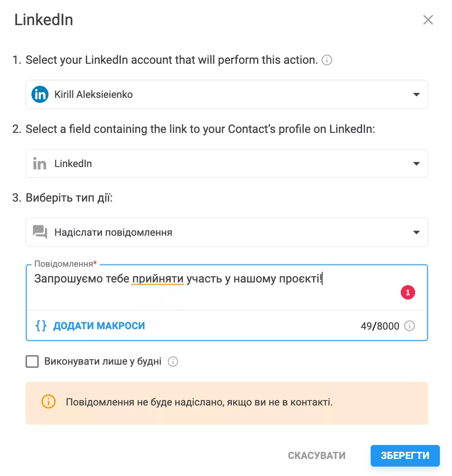The height and width of the screenshot is (476, 452).
Task: Close the LinkedIn dialog with the X
Action: coord(428,20)
